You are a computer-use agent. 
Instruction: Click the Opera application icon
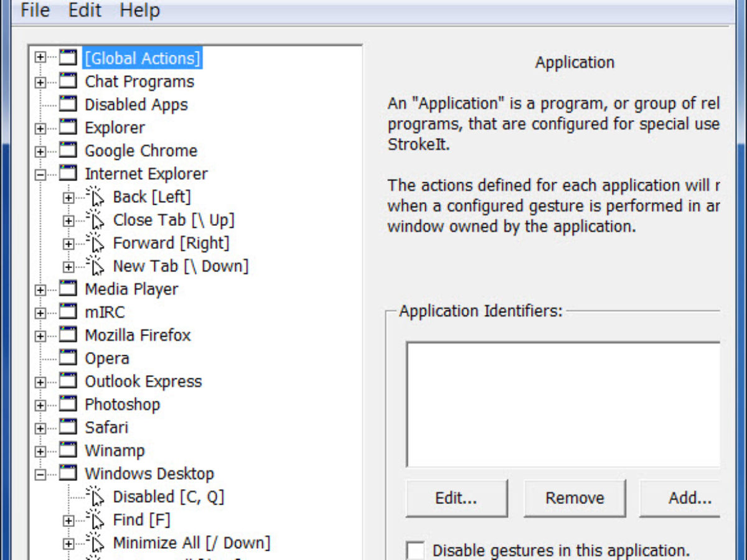pyautogui.click(x=68, y=358)
